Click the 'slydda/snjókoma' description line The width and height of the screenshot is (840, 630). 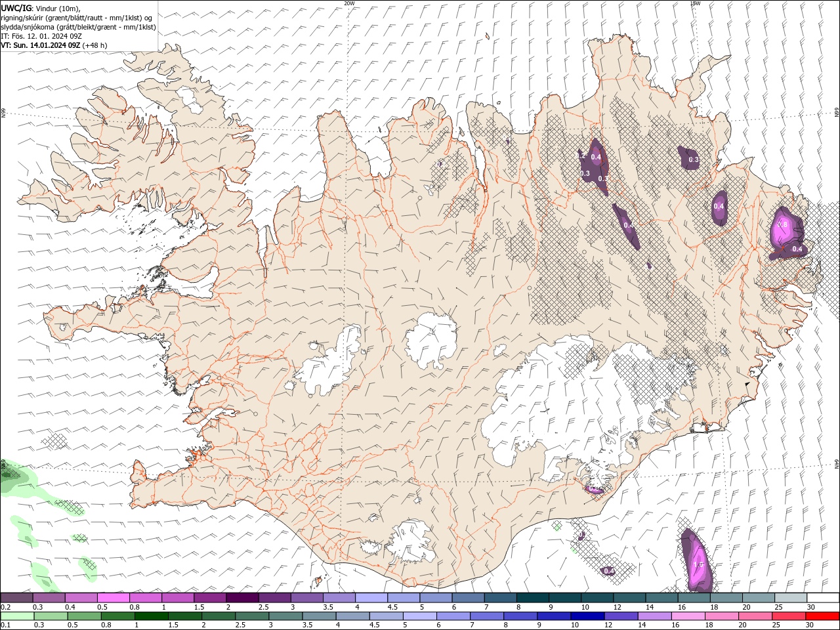(78, 27)
